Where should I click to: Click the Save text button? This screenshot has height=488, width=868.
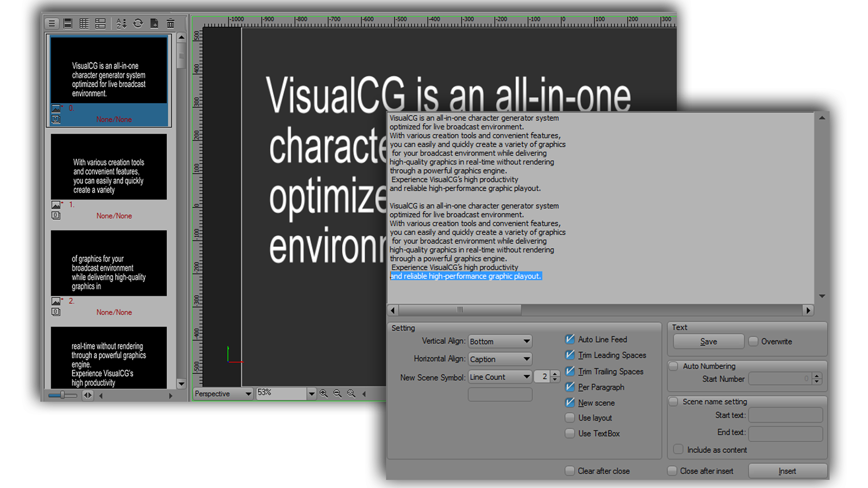pos(708,342)
